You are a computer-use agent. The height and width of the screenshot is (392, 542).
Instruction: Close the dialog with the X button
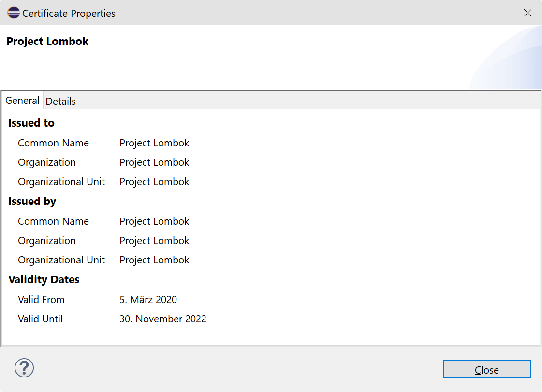527,13
